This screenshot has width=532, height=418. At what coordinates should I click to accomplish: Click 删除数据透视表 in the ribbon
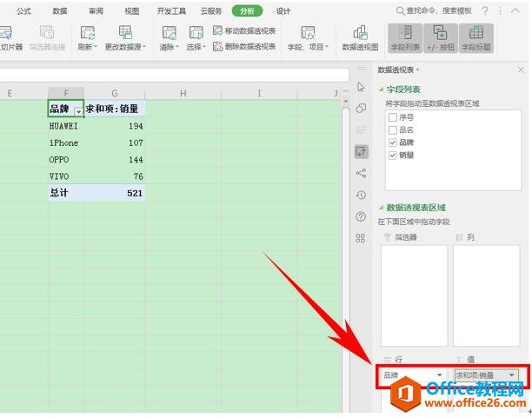(x=244, y=46)
